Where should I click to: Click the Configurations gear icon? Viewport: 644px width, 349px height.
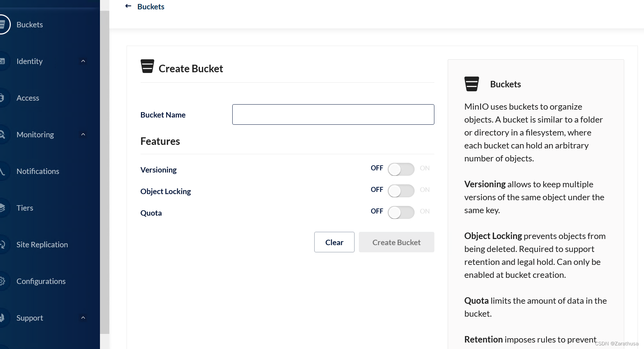click(2, 281)
